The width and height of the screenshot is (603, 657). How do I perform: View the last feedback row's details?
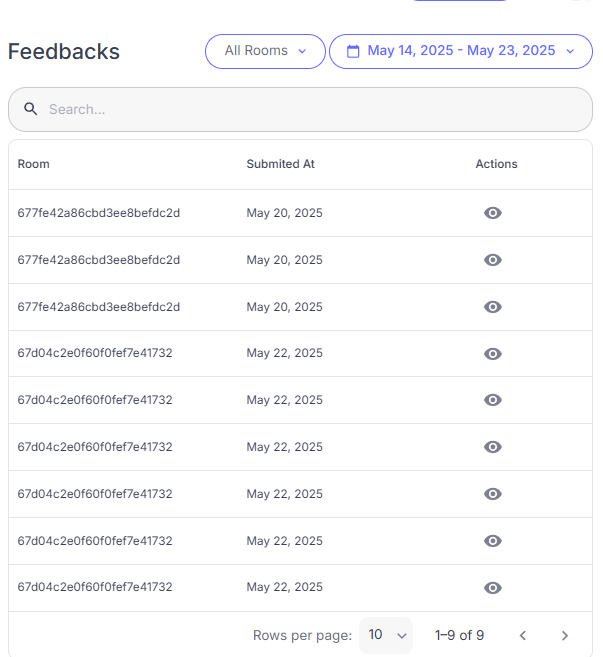click(492, 588)
